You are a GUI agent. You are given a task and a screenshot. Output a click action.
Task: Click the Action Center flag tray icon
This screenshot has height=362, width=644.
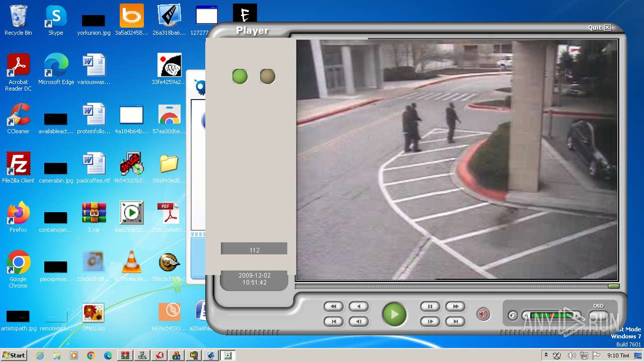(x=596, y=355)
